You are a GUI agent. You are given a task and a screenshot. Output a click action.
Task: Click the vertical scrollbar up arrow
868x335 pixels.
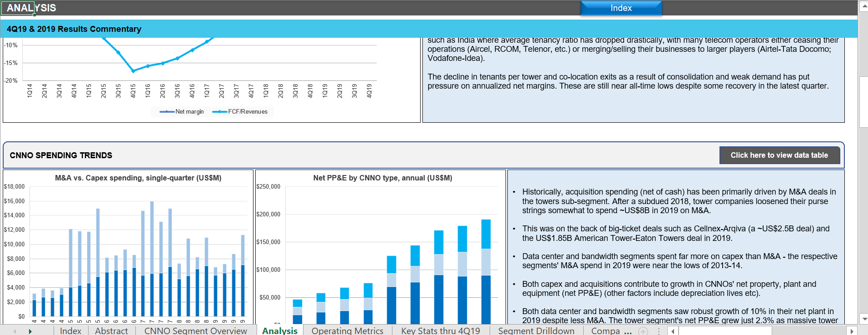(864, 6)
